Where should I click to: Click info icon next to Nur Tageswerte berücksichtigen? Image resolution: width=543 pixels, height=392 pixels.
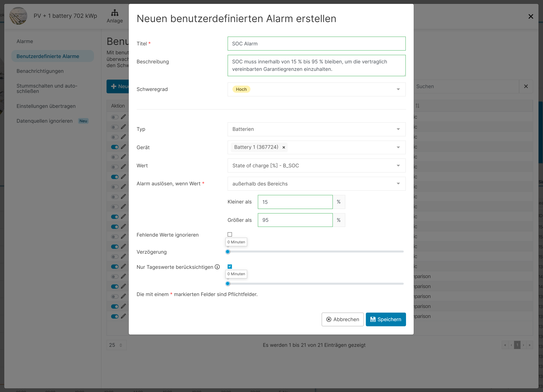(217, 267)
